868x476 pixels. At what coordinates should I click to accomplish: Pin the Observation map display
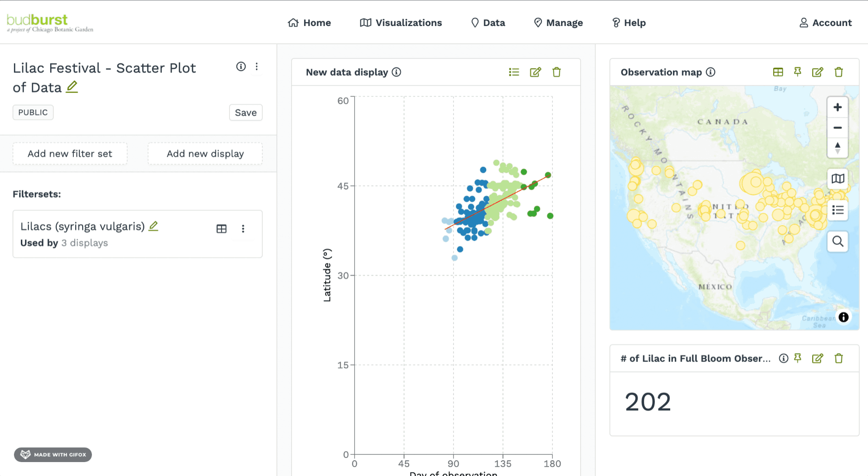click(x=797, y=72)
